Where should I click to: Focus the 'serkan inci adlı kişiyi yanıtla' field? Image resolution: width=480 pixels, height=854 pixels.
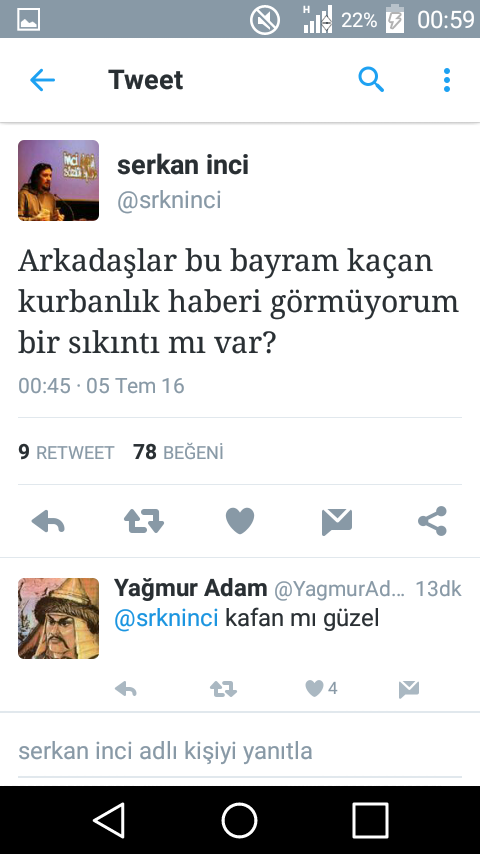(240, 751)
